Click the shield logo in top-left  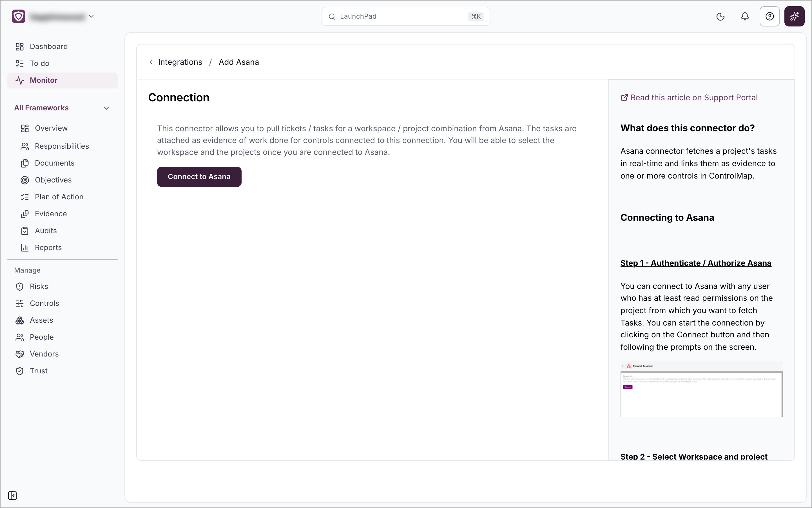[19, 16]
